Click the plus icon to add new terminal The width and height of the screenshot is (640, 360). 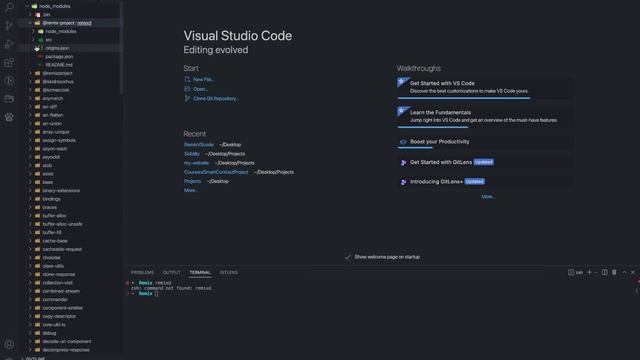pos(589,272)
